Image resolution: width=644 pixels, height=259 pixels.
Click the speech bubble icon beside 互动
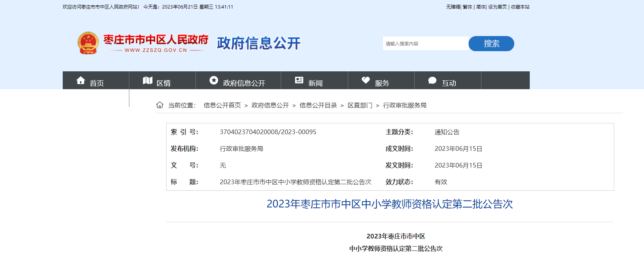click(432, 80)
